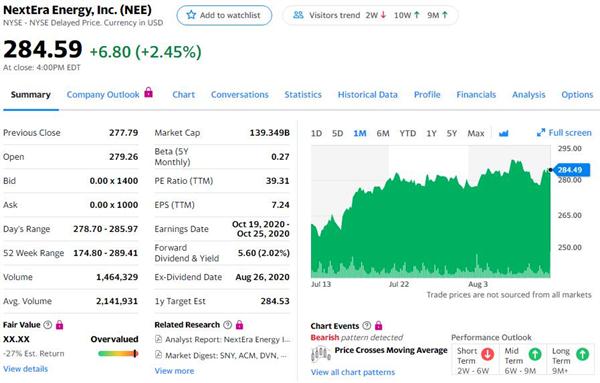Click the lock icon beside Company Outlook
600x383 pixels.
[x=148, y=92]
